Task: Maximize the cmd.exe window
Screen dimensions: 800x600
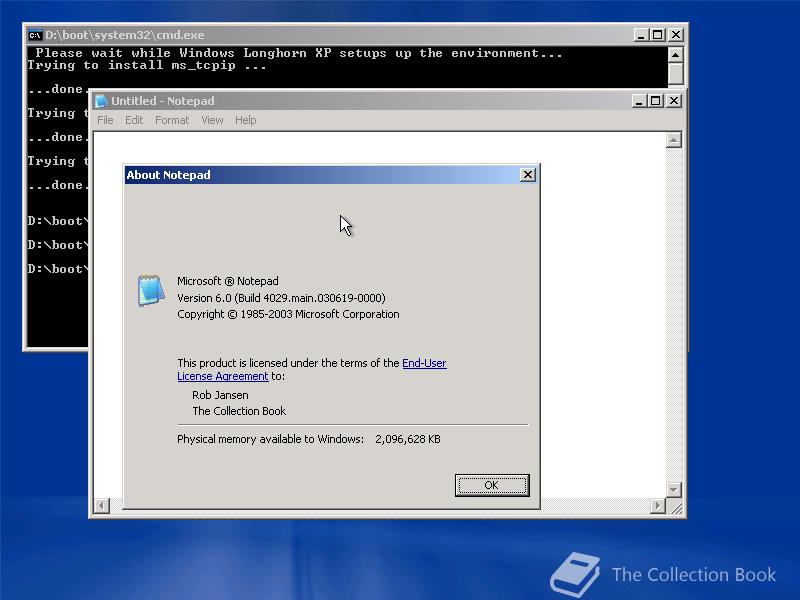Action: [x=658, y=35]
